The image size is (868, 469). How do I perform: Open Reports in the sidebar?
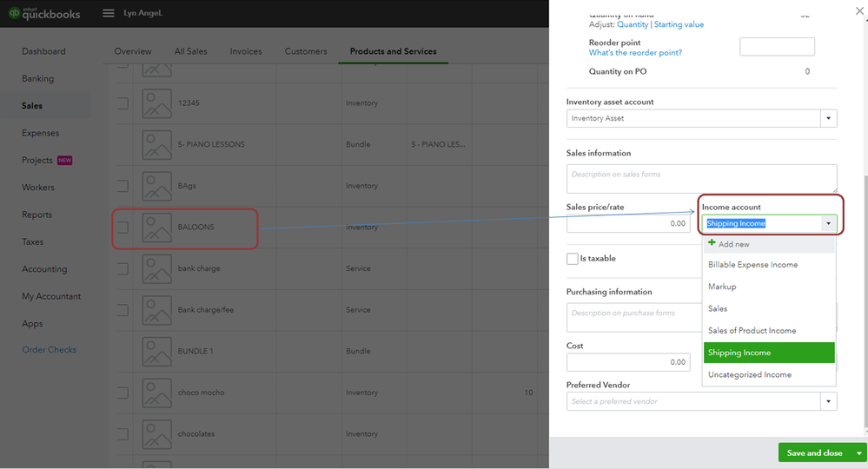pyautogui.click(x=37, y=215)
